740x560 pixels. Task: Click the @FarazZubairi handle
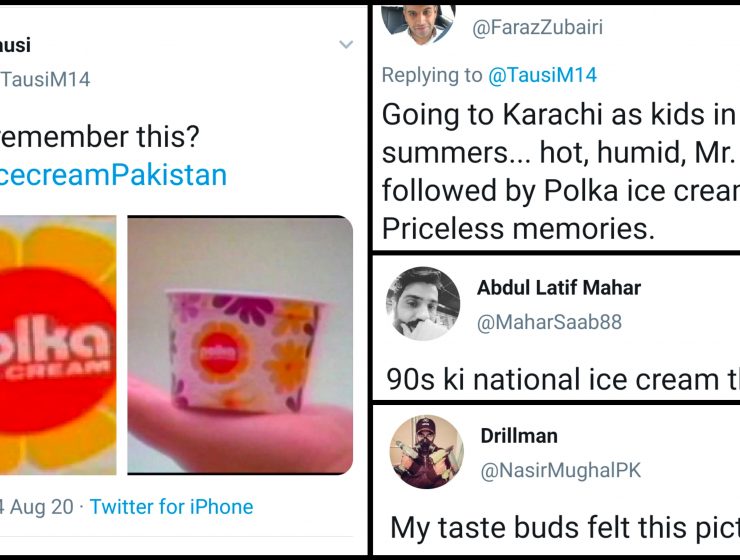click(x=538, y=27)
